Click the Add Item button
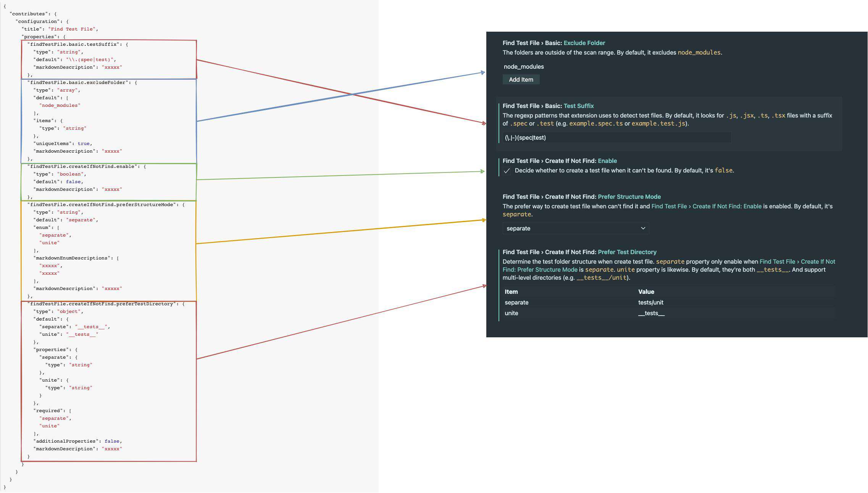Viewport: 868px width, 493px height. coord(521,79)
